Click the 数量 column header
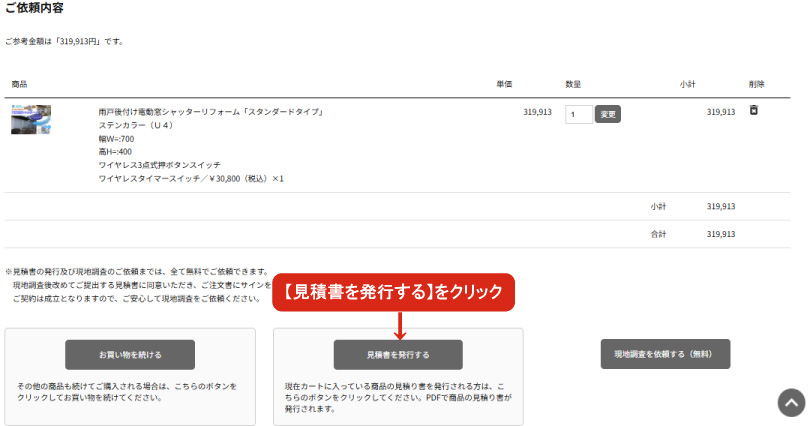The height and width of the screenshot is (426, 808). tap(573, 84)
